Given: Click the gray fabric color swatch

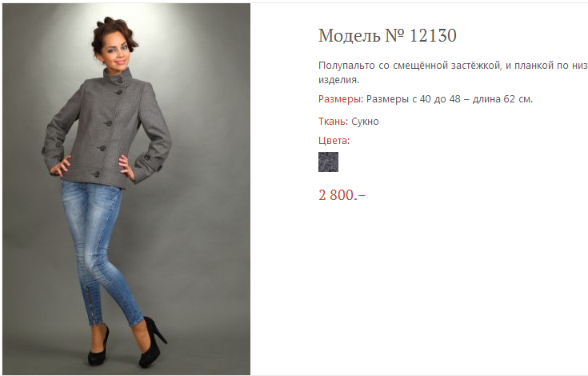Looking at the screenshot, I should (328, 162).
